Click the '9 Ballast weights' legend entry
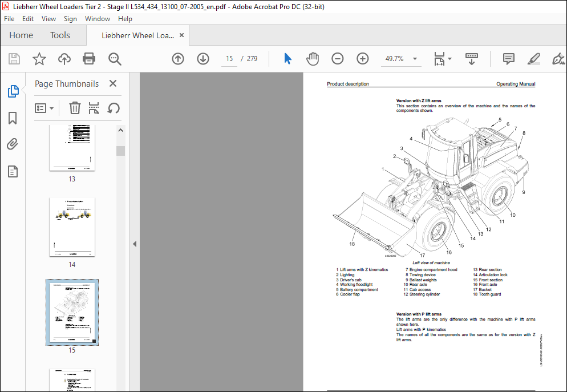Screen dimensions: 567x392 (x=421, y=280)
